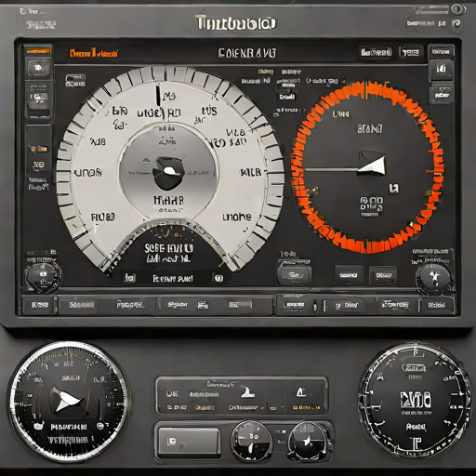Image resolution: width=476 pixels, height=476 pixels.
Task: Click the round icon right of the label under the white gauge
Action: coord(218,278)
